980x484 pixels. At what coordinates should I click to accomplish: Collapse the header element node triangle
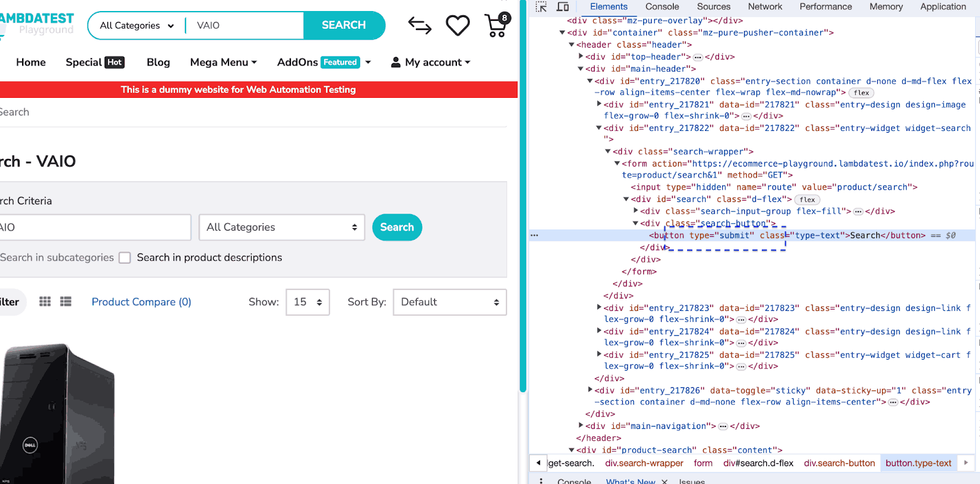point(571,45)
